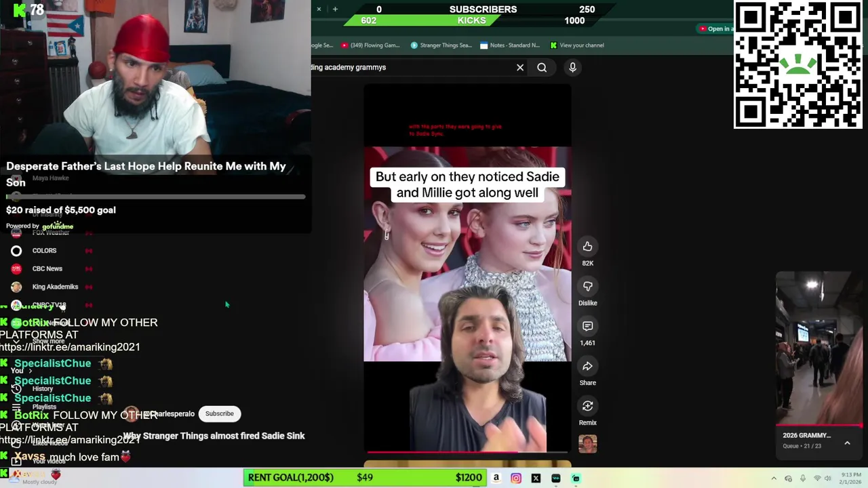The height and width of the screenshot is (488, 868).
Task: Click the 'Desperate Father's Last Hope' title
Action: [x=146, y=174]
